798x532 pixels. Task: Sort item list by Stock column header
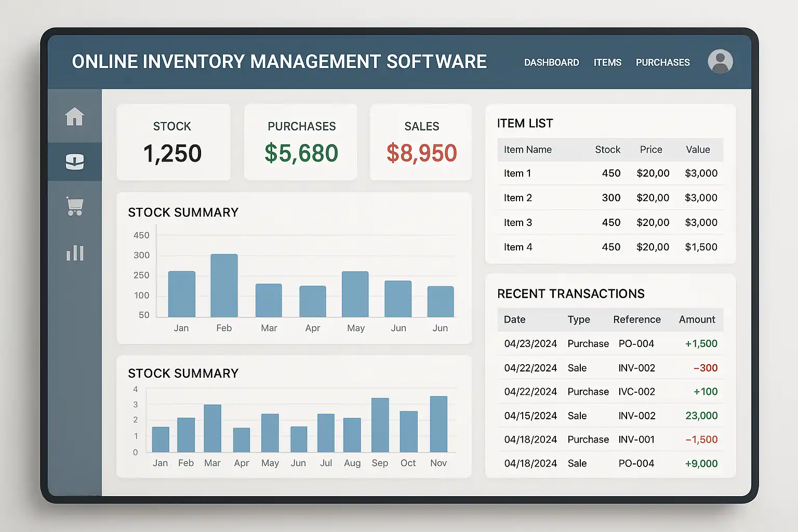pyautogui.click(x=607, y=150)
